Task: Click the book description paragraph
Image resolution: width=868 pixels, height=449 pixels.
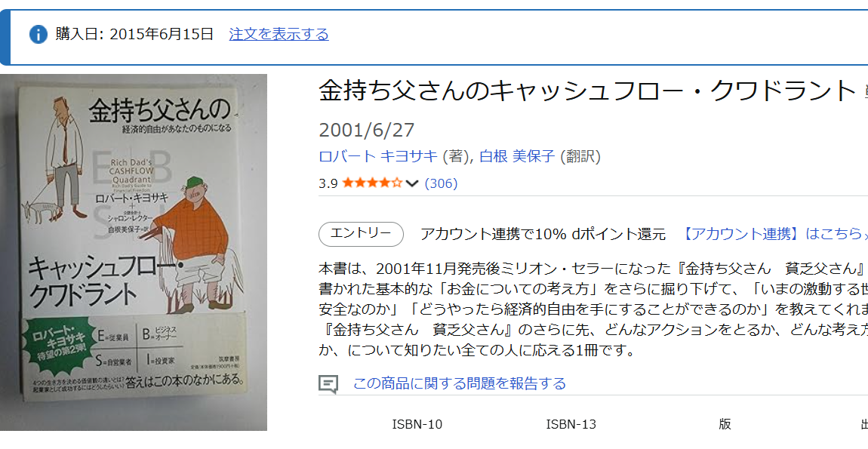Action: (593, 309)
